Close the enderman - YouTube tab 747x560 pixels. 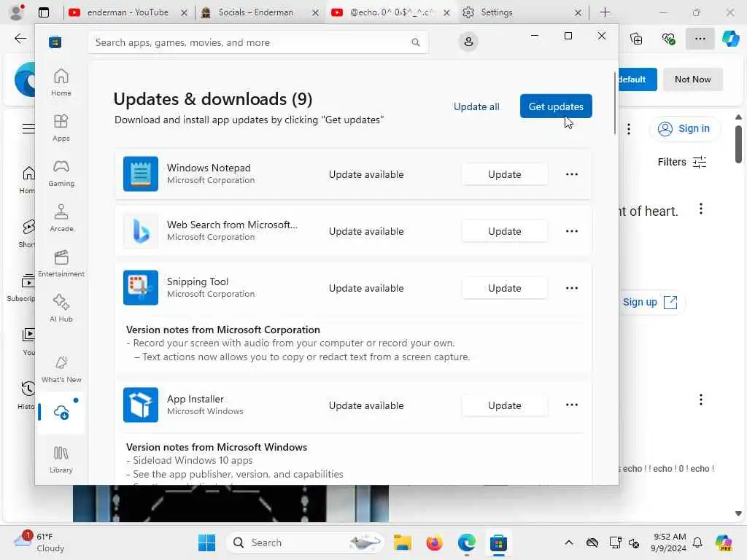tap(184, 13)
